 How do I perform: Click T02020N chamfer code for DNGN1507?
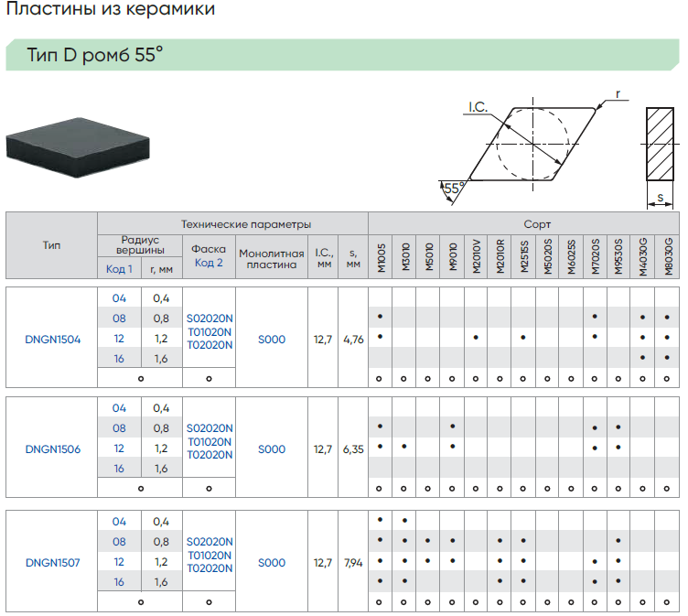(x=210, y=568)
